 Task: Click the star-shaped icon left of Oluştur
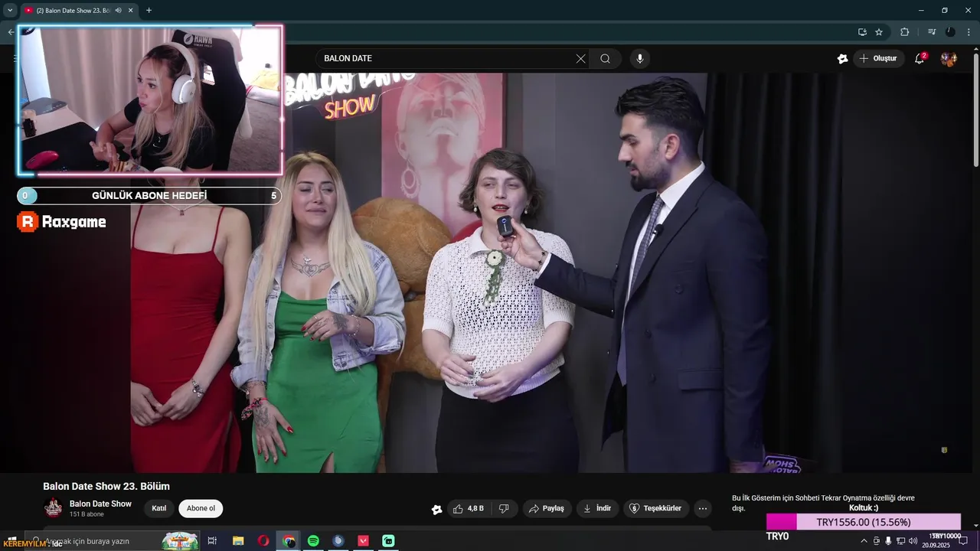(843, 59)
